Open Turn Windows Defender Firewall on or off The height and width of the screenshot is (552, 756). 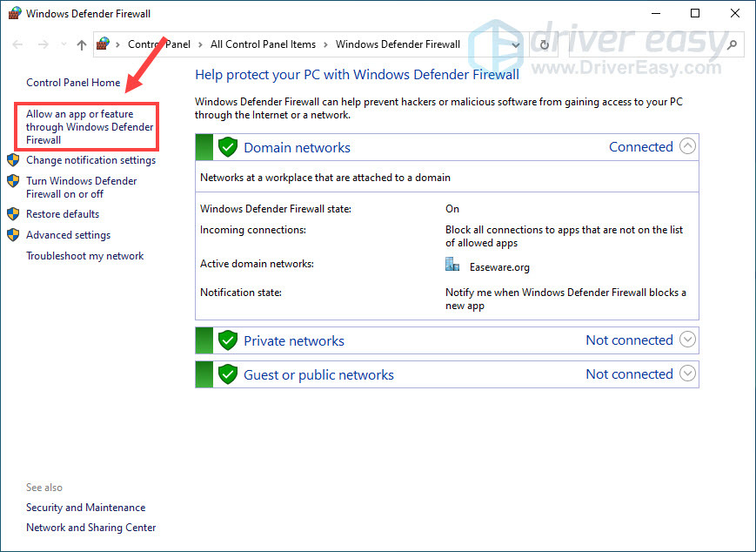pos(82,187)
